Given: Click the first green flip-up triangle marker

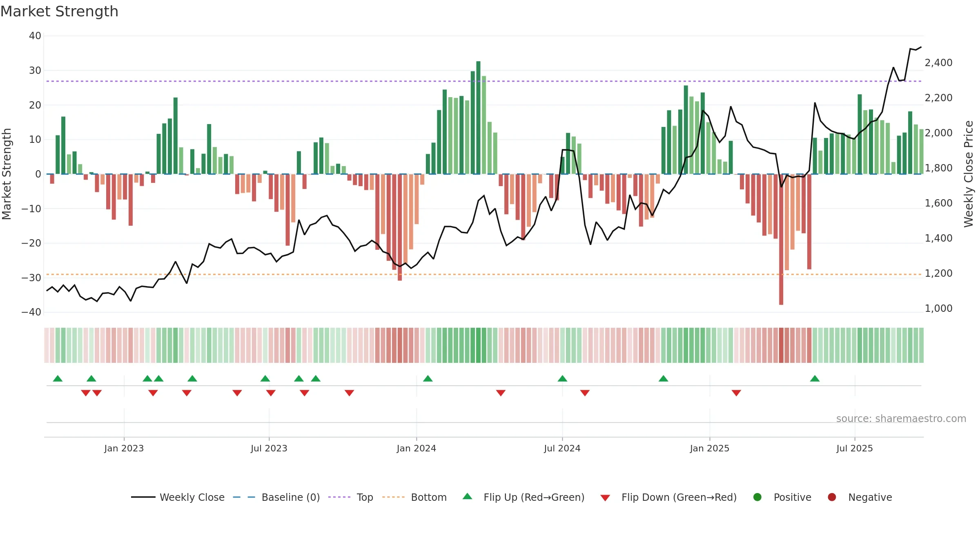Looking at the screenshot, I should click(x=58, y=378).
